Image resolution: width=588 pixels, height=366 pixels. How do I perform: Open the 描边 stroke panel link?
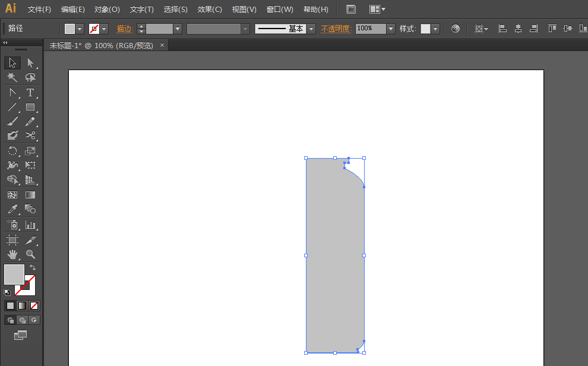coord(125,29)
